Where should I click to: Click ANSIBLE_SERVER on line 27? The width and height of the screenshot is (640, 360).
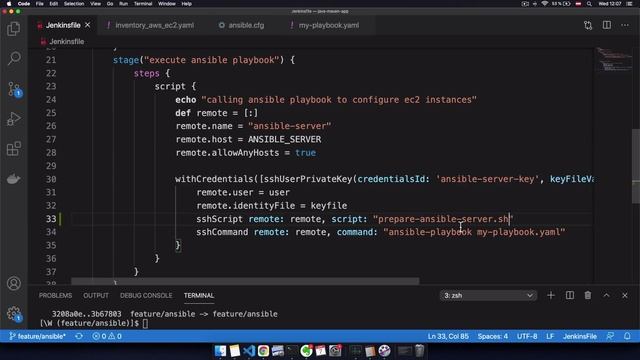point(284,140)
